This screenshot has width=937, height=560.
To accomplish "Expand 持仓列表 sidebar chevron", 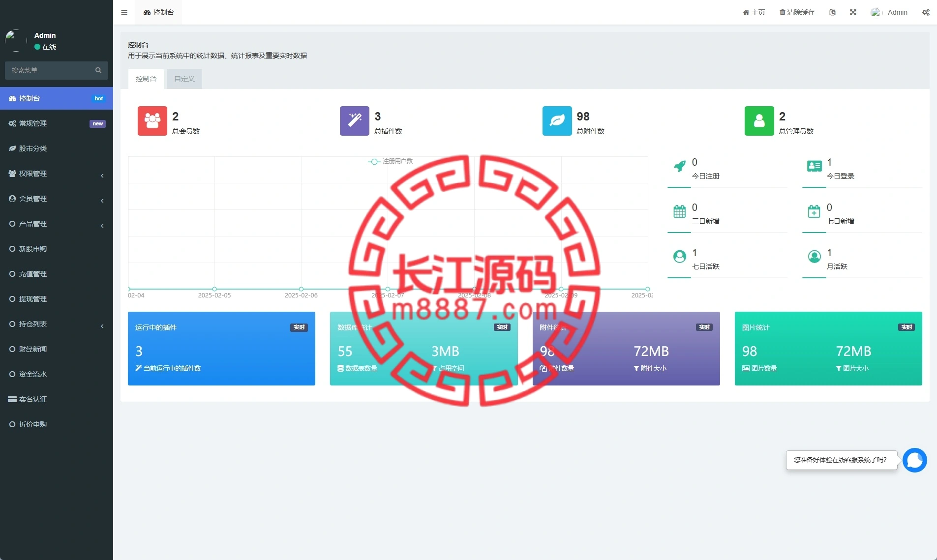I will [102, 326].
